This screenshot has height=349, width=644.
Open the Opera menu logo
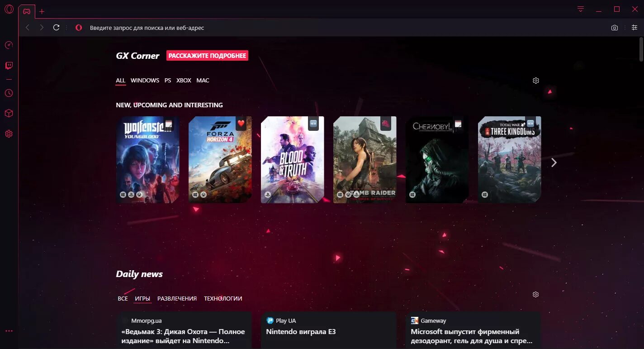point(9,10)
